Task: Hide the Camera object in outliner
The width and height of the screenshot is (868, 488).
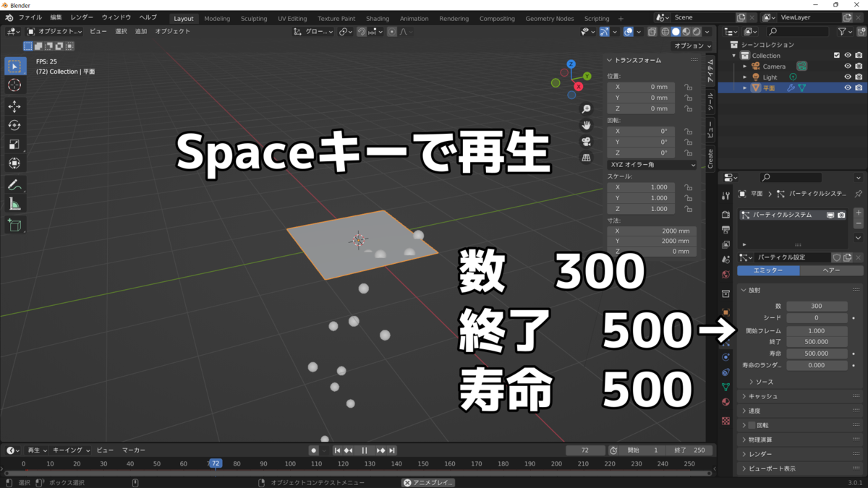Action: [848, 66]
